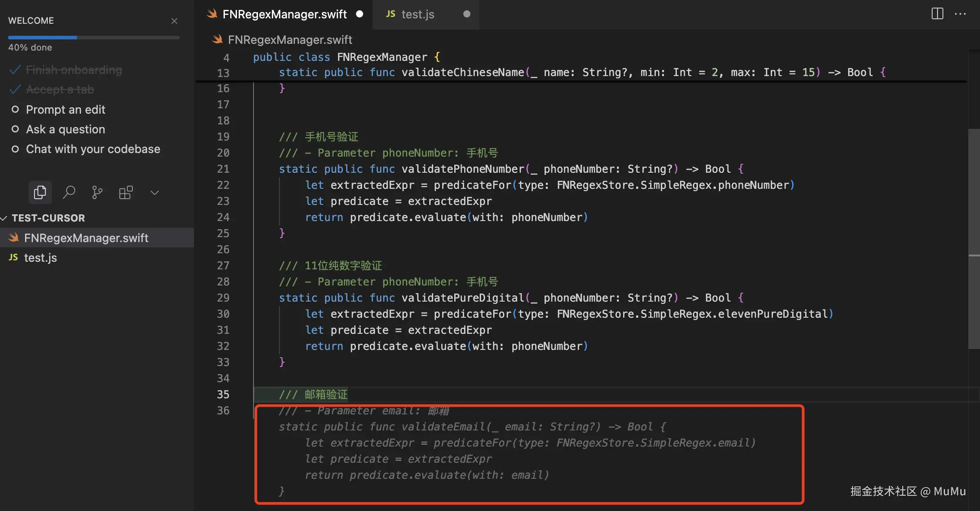The image size is (980, 511).
Task: Expand the activity bar overflow chevron
Action: coord(154,192)
